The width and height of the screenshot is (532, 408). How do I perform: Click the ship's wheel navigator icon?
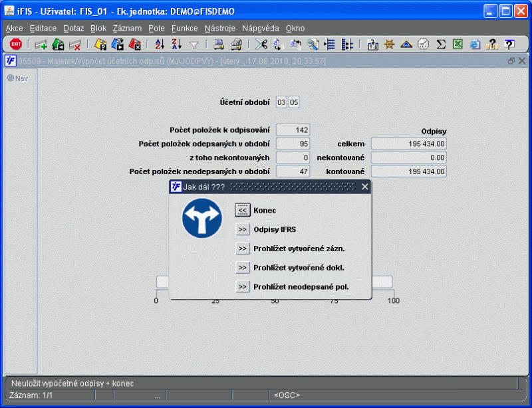point(389,45)
